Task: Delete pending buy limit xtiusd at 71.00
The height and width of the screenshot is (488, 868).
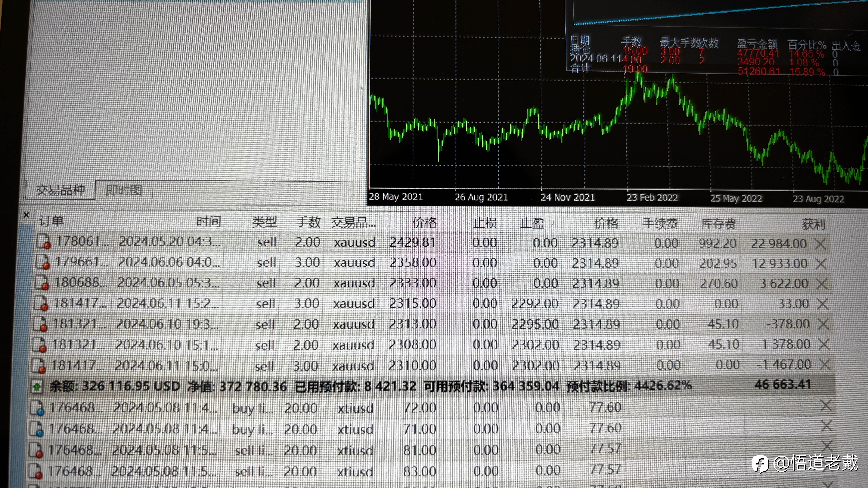Action: tap(827, 426)
